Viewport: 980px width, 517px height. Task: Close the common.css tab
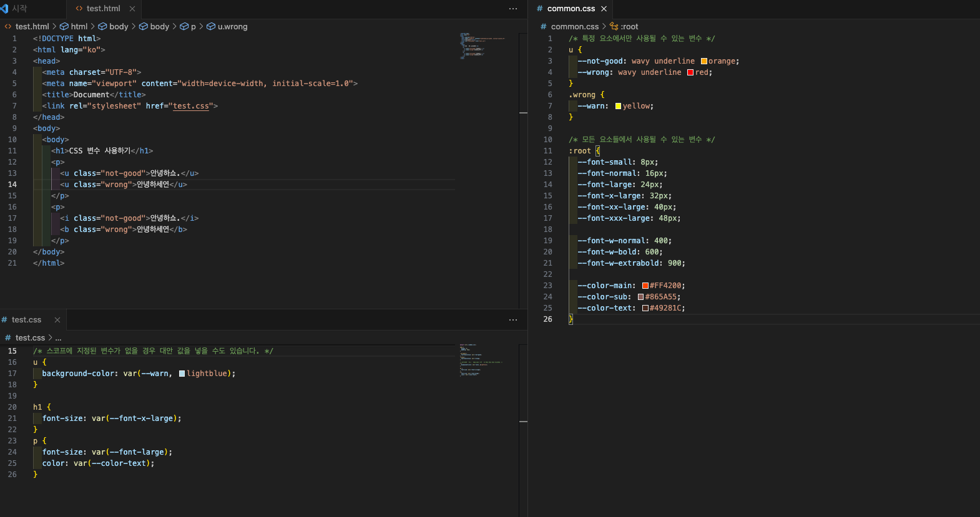[604, 9]
